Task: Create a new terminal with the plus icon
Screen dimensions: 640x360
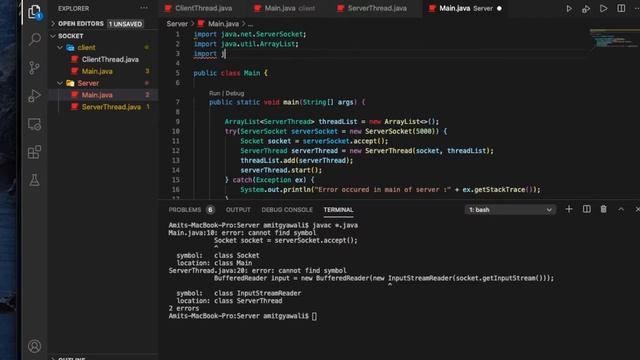Action: coord(569,209)
